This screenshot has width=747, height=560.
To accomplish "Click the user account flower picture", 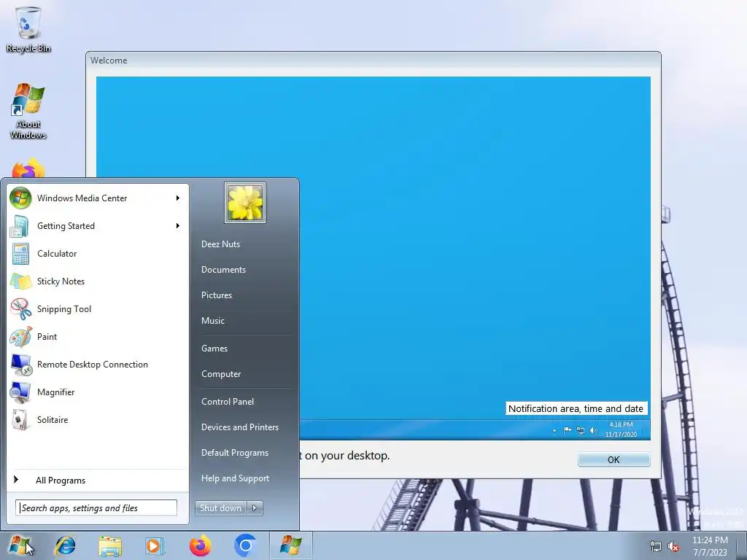I will 245,203.
